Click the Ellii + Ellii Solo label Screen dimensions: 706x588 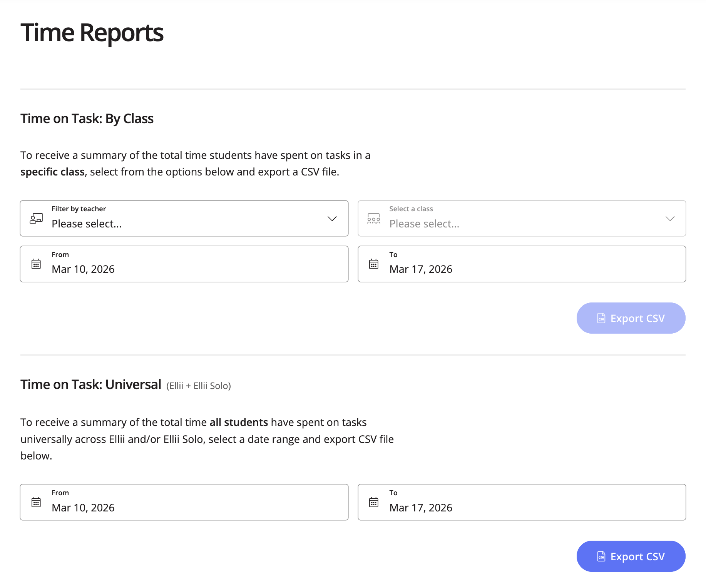[x=198, y=385]
